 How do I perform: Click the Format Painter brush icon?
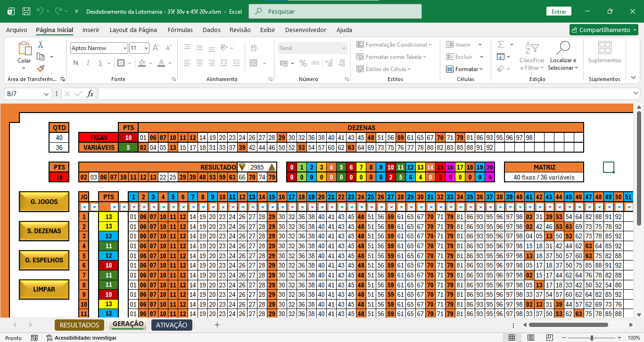coord(41,68)
